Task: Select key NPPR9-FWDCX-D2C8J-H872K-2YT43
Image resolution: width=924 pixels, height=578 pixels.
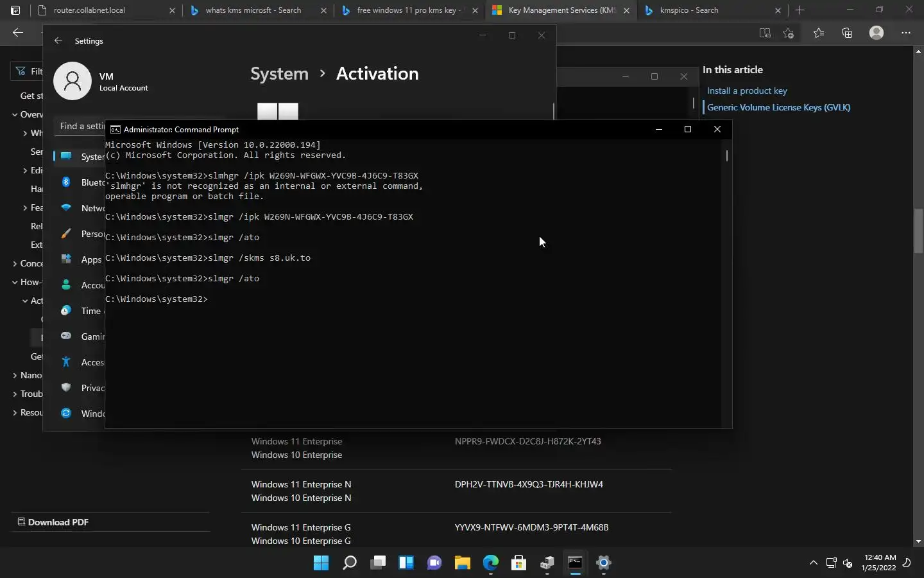Action: [528, 441]
